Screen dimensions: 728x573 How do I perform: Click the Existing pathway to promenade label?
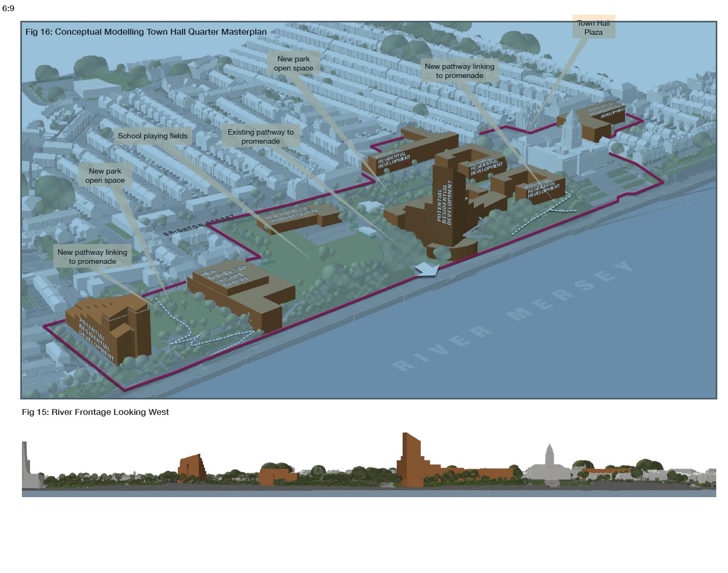(261, 137)
